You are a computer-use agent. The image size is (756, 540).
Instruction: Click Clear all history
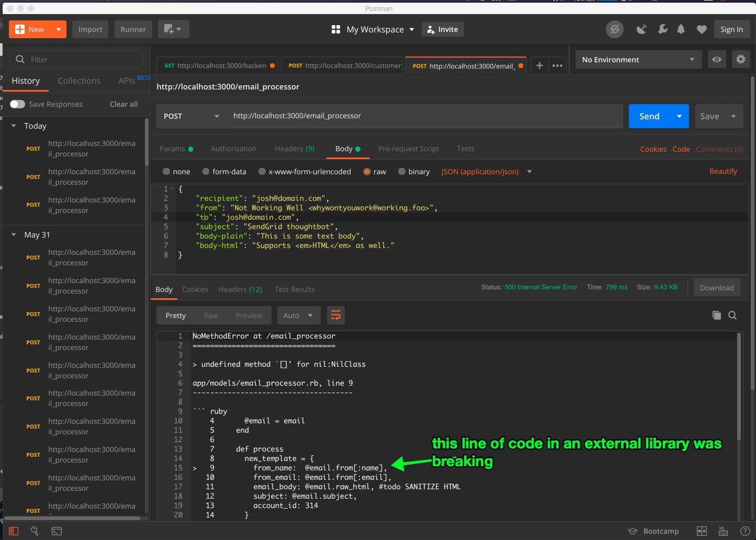[124, 104]
